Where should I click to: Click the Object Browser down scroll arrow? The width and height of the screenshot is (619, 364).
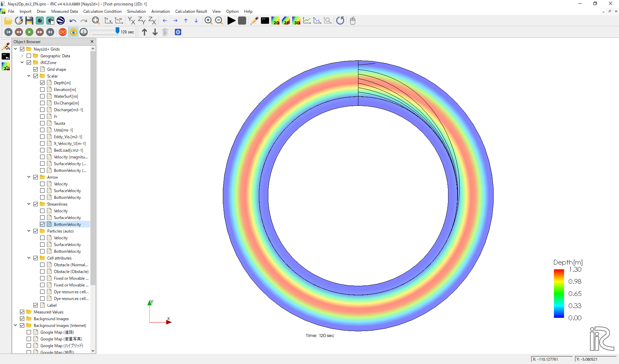[93, 351]
